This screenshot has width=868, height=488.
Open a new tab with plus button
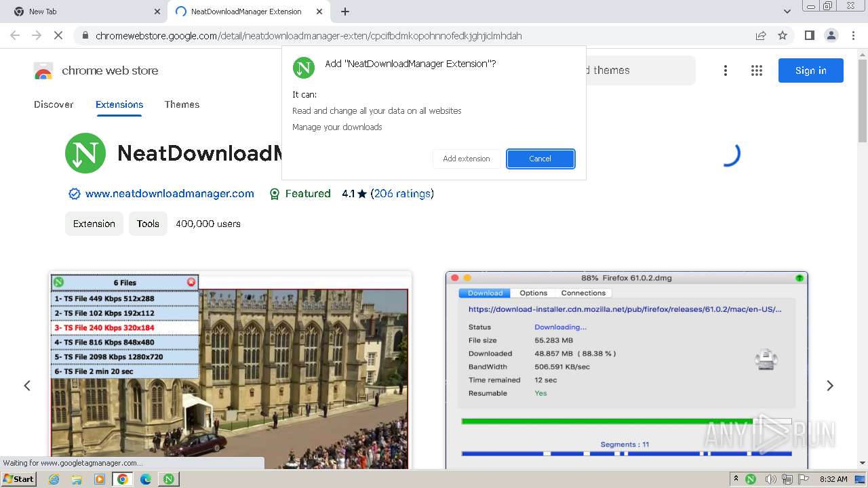click(345, 12)
